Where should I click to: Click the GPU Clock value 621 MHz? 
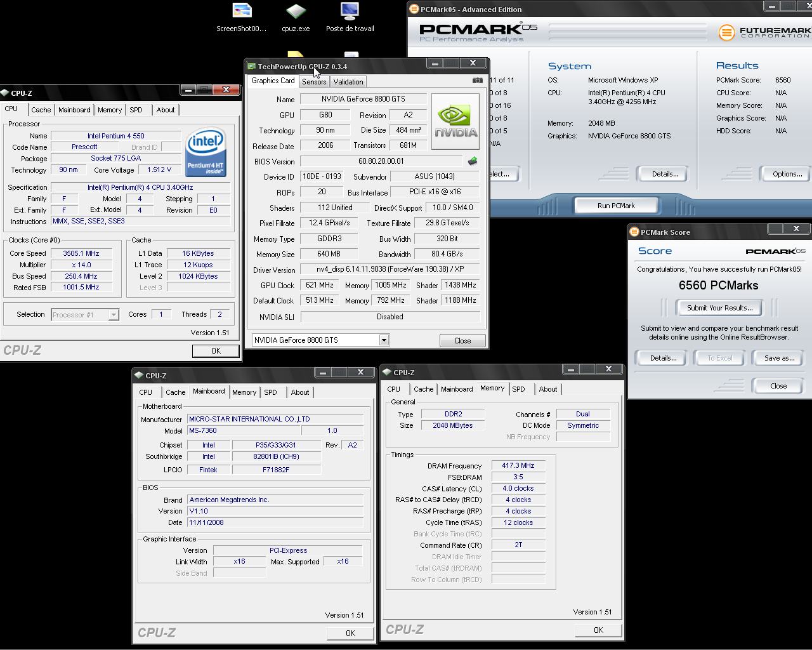point(319,286)
